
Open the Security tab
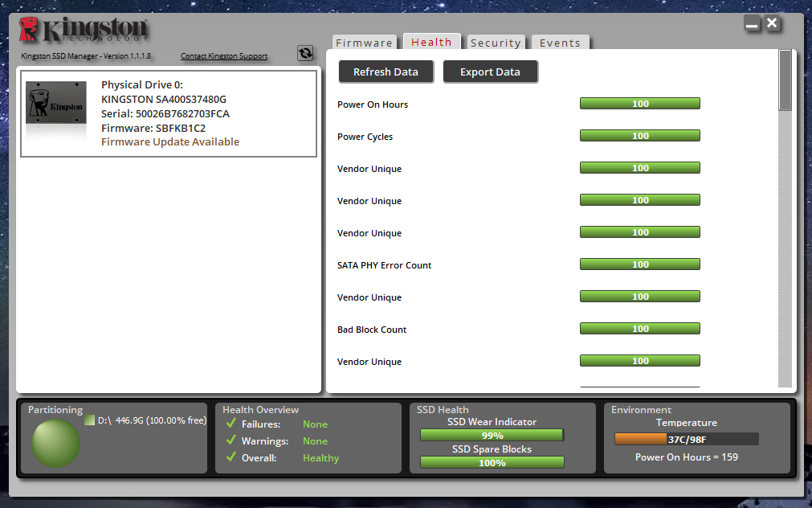496,43
